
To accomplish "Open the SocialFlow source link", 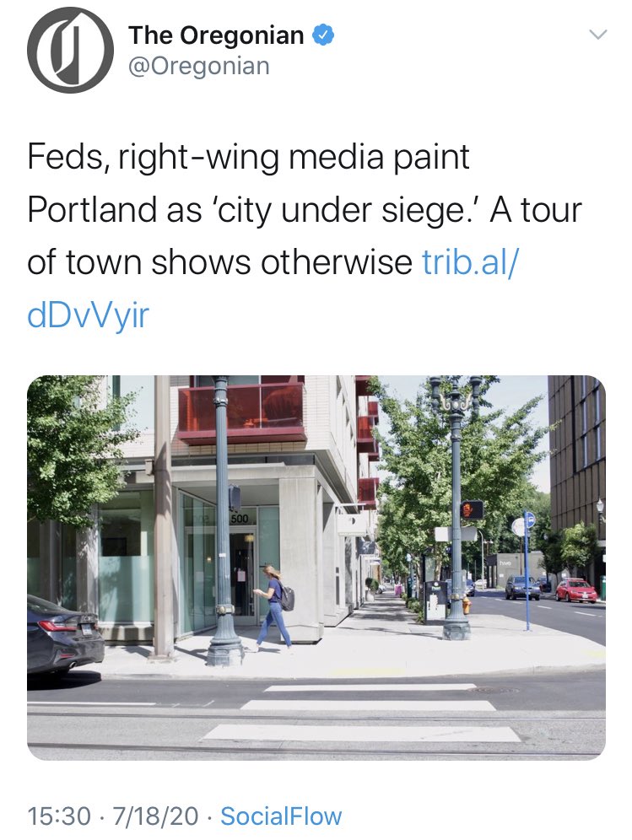I will pyautogui.click(x=281, y=816).
